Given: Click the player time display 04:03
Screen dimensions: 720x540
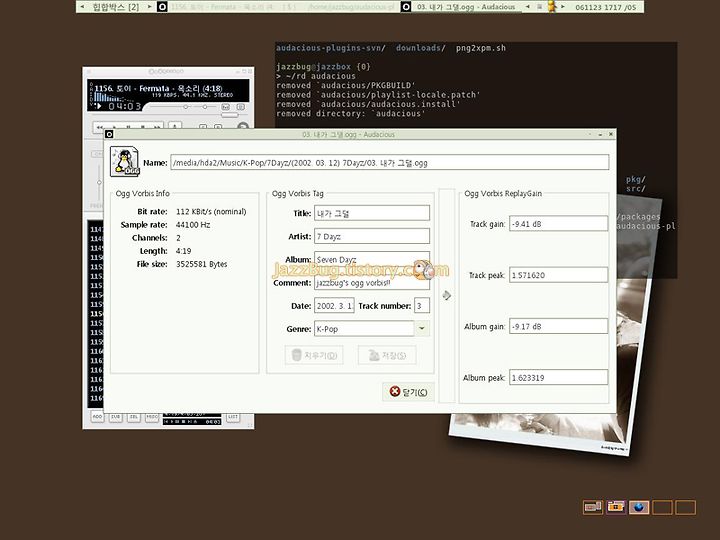Looking at the screenshot, I should point(124,106).
